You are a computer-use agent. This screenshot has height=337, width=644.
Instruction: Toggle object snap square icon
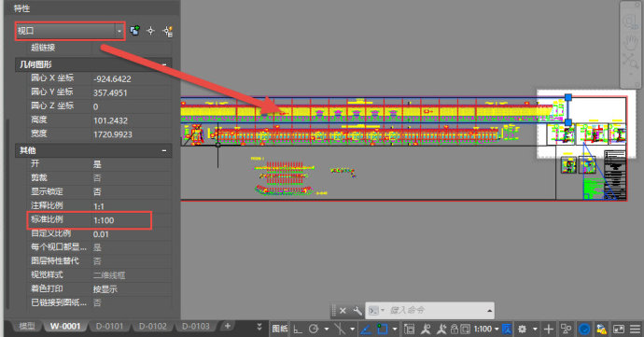click(x=383, y=329)
